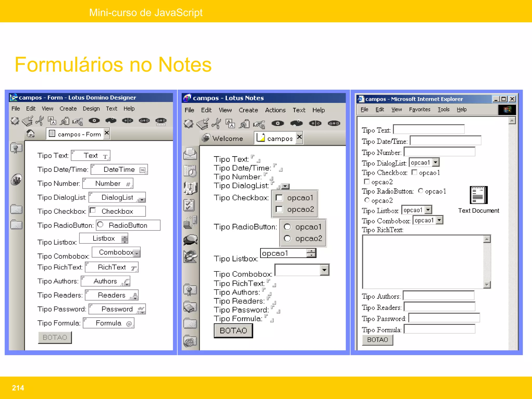Check opcao1 checkbox in Internet Explorer
This screenshot has width=532, height=399.
(414, 172)
